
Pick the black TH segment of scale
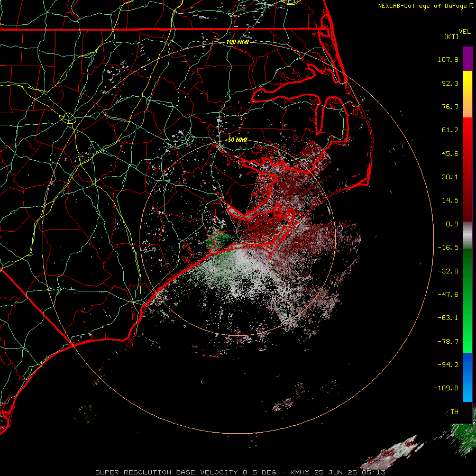[x=467, y=412]
